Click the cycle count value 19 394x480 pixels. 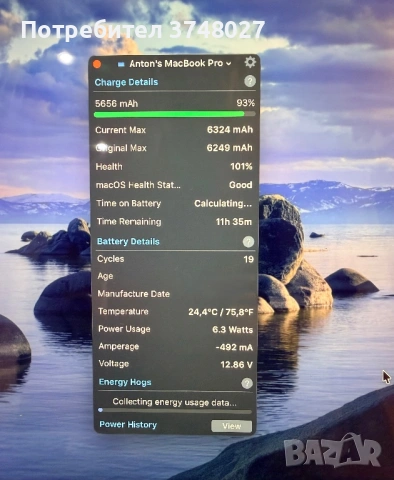coord(249,259)
